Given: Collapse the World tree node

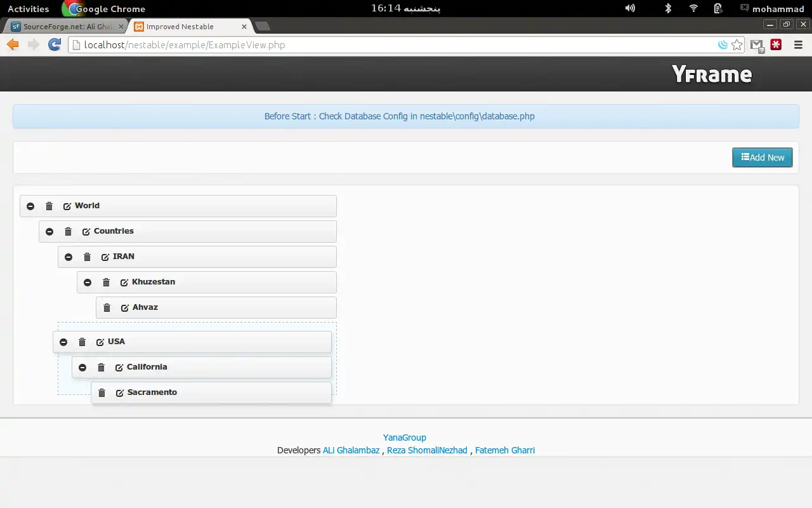Looking at the screenshot, I should (30, 206).
